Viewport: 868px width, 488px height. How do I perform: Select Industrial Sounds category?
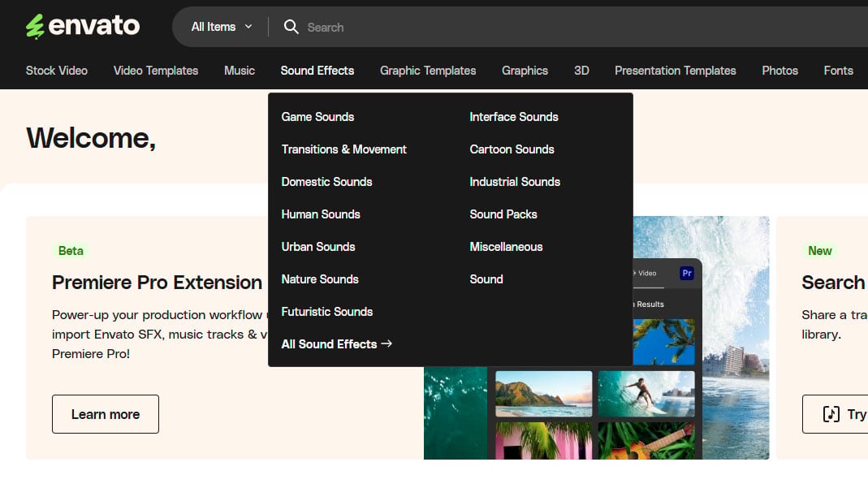pos(515,182)
